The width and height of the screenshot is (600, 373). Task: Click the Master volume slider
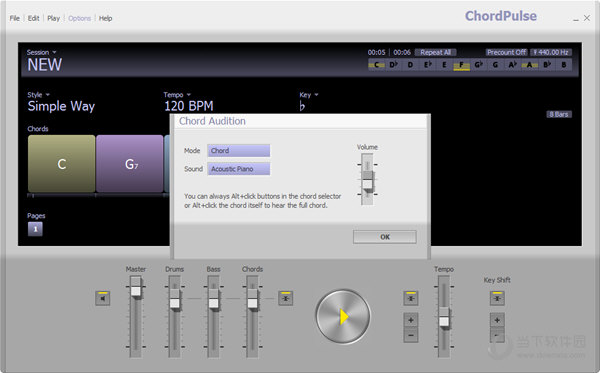136,287
